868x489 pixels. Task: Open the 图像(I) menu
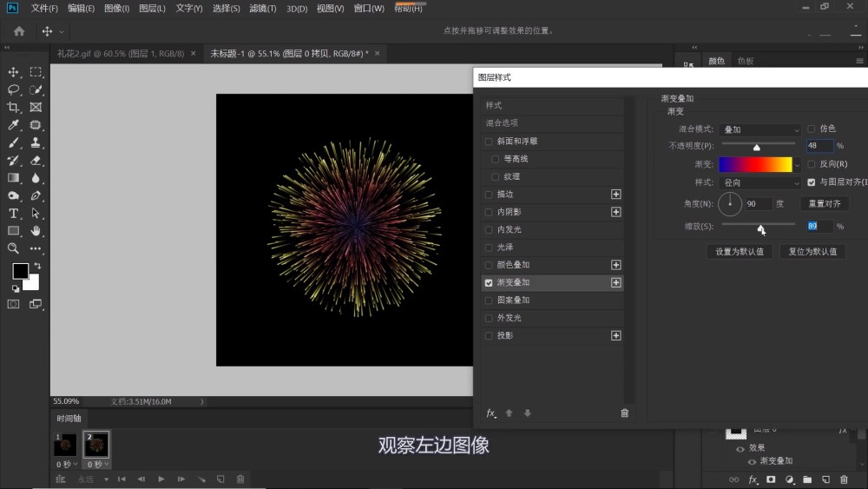(x=117, y=9)
